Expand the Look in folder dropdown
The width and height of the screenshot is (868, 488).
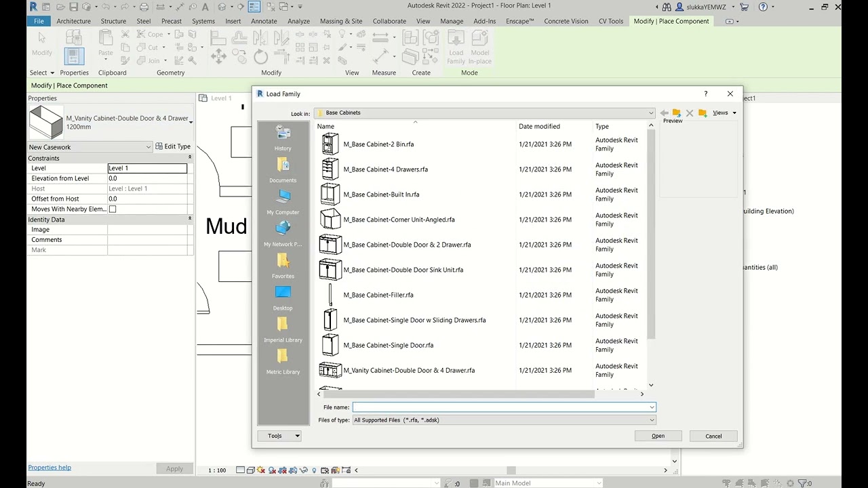[x=651, y=113]
